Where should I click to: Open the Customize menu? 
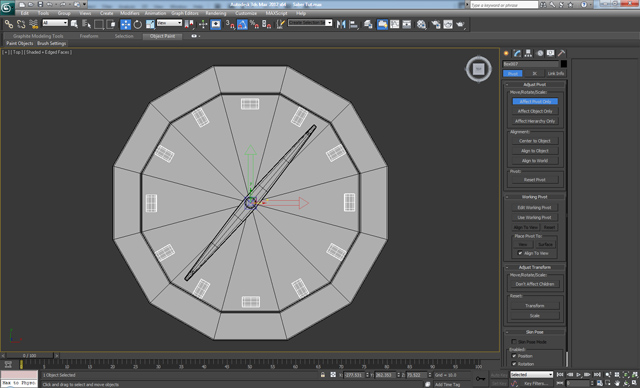pyautogui.click(x=246, y=13)
